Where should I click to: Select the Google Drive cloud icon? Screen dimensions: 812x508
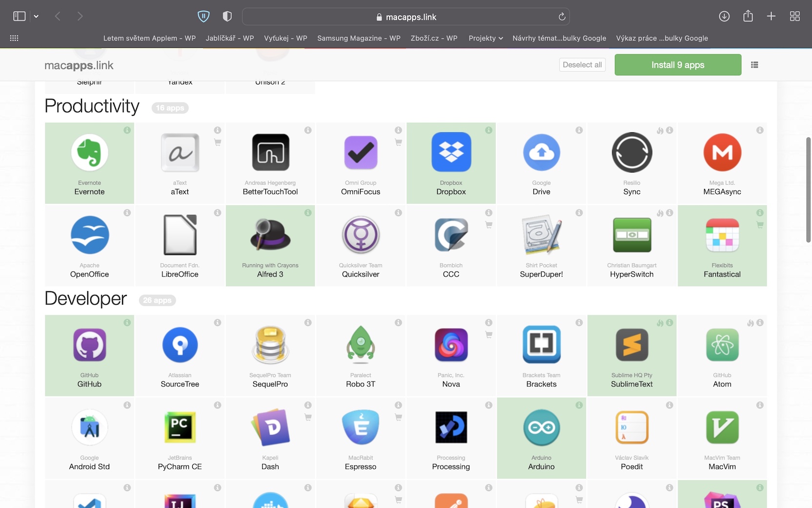pos(542,152)
